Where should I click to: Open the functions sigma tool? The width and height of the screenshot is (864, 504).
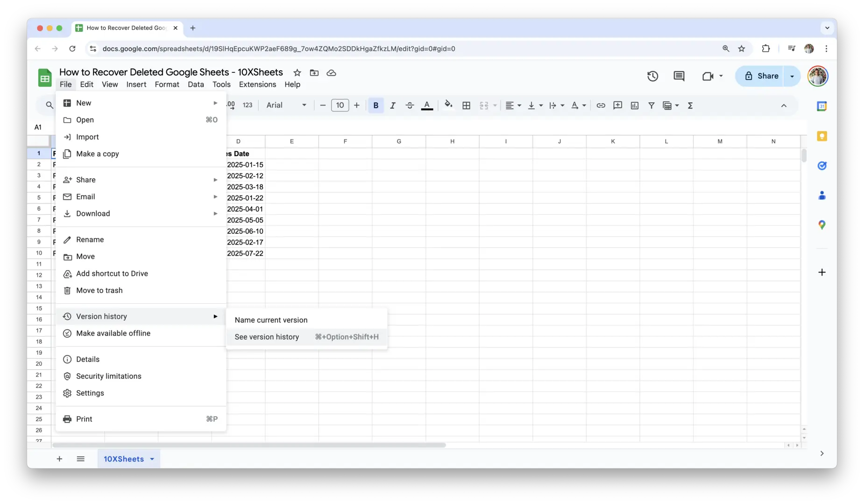click(690, 105)
